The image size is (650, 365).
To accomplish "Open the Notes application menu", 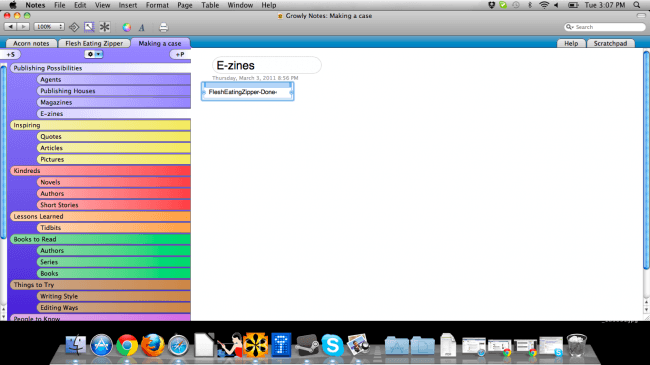I will point(35,5).
